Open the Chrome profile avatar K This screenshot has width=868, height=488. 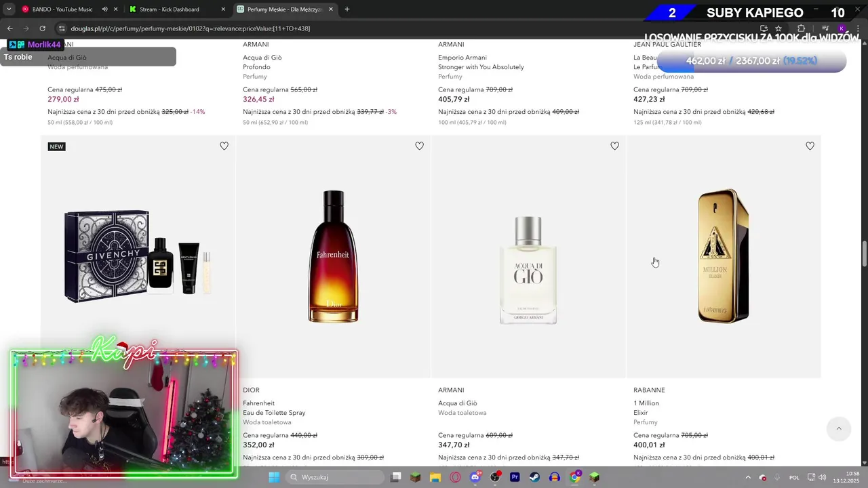pyautogui.click(x=842, y=28)
